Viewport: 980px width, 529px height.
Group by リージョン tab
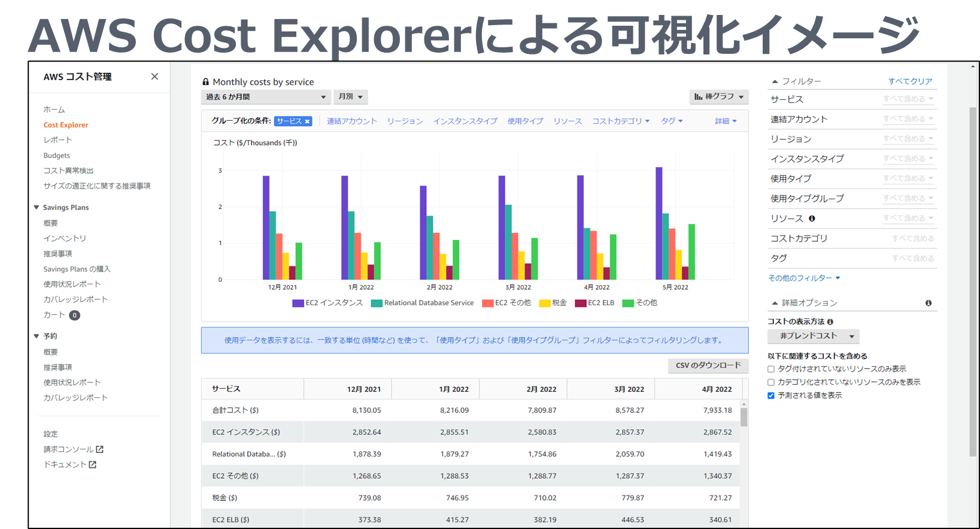pos(405,121)
